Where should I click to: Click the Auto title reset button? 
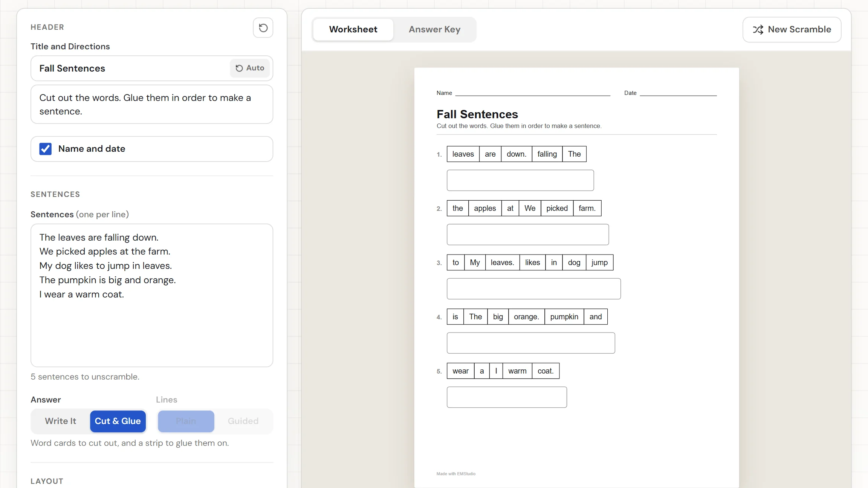click(x=250, y=68)
